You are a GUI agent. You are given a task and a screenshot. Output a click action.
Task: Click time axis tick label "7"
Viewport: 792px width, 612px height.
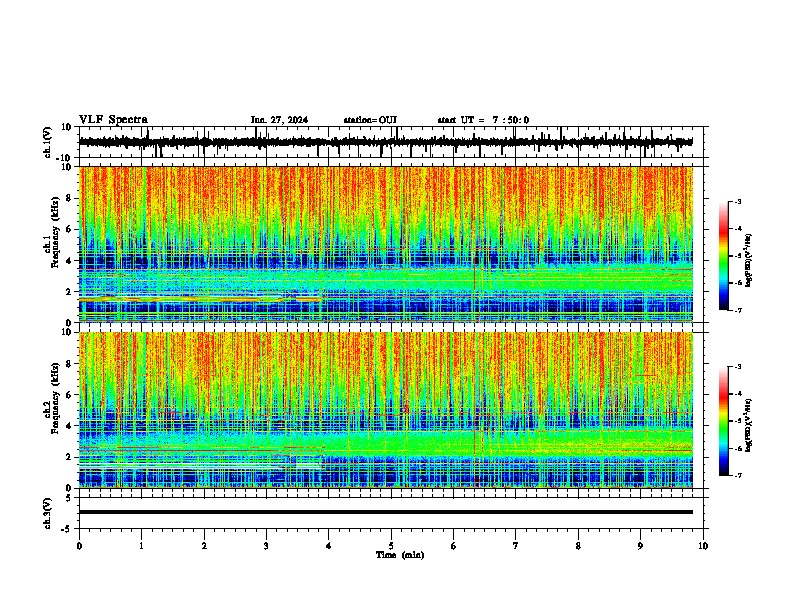516,546
